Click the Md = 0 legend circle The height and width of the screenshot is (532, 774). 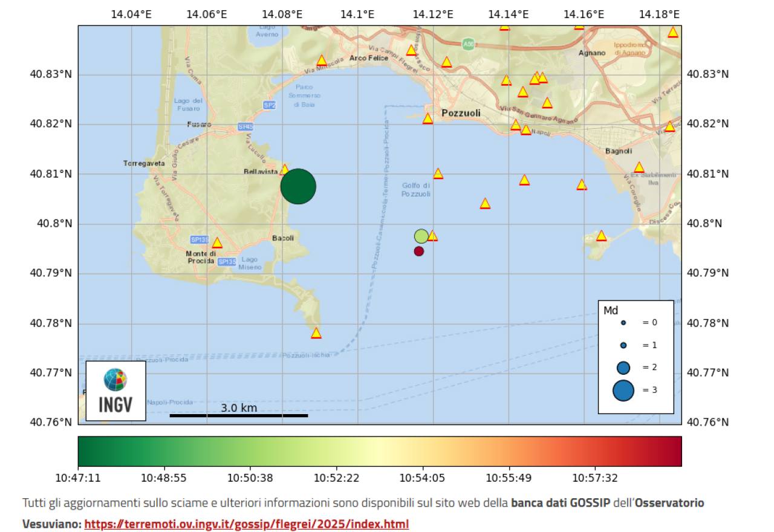(x=623, y=323)
